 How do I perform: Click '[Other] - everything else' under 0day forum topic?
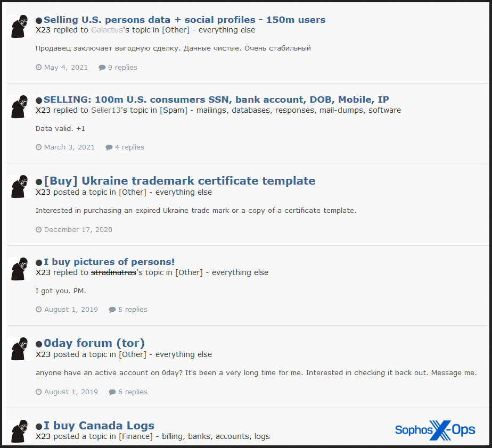point(166,354)
